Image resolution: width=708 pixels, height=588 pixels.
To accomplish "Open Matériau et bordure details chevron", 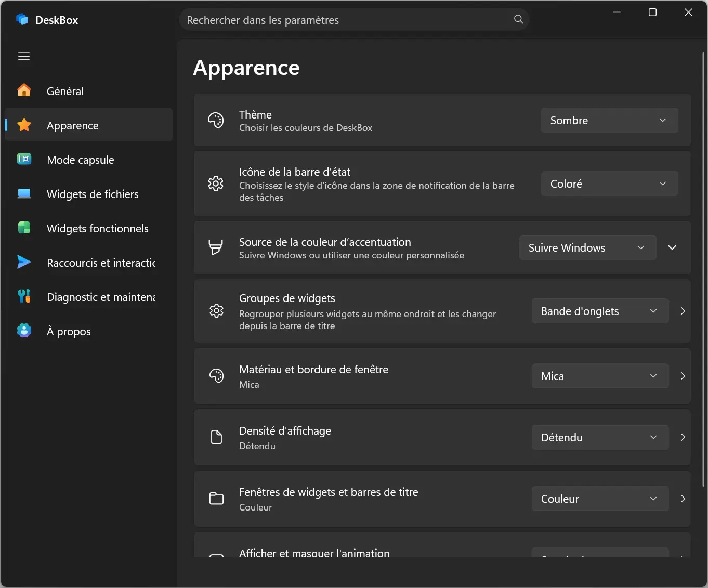I will [683, 376].
